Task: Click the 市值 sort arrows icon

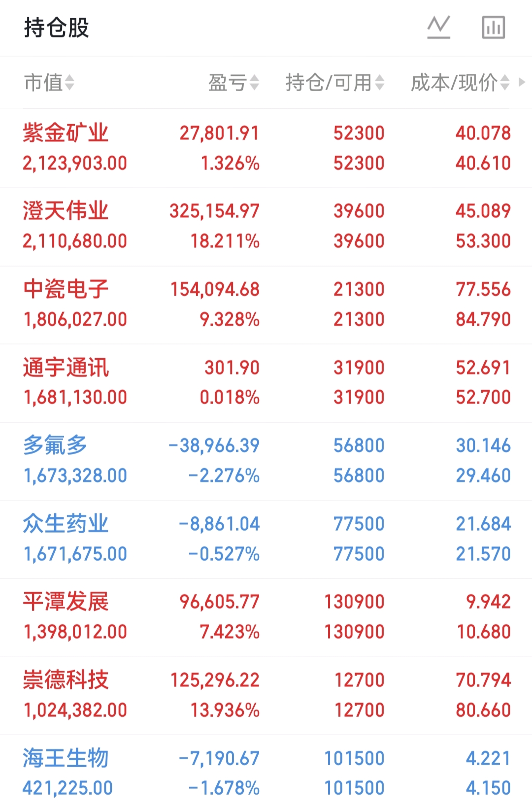Action: click(69, 83)
